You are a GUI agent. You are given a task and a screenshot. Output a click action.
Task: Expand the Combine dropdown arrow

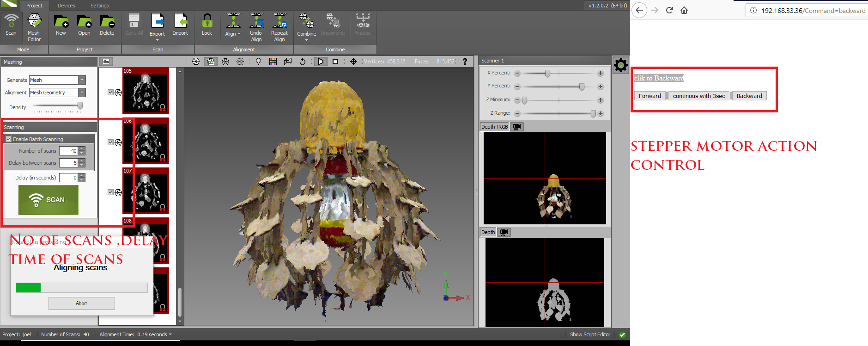pyautogui.click(x=306, y=40)
